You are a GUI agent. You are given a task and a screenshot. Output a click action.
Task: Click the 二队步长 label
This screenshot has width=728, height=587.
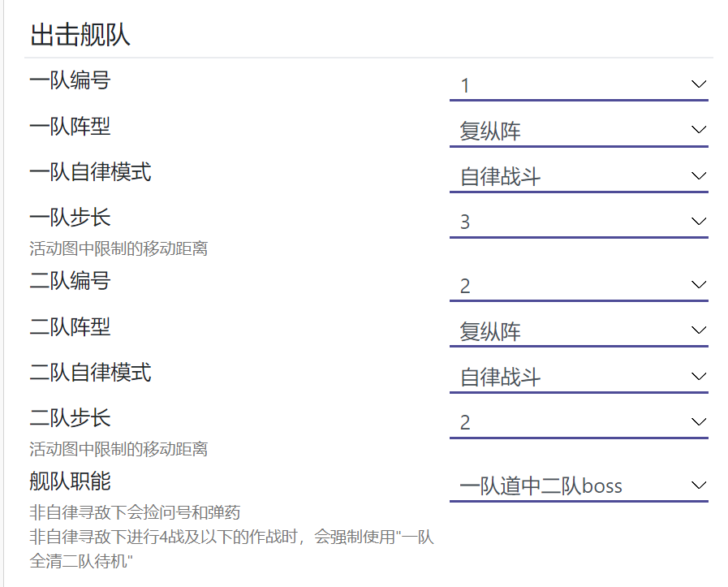[70, 418]
